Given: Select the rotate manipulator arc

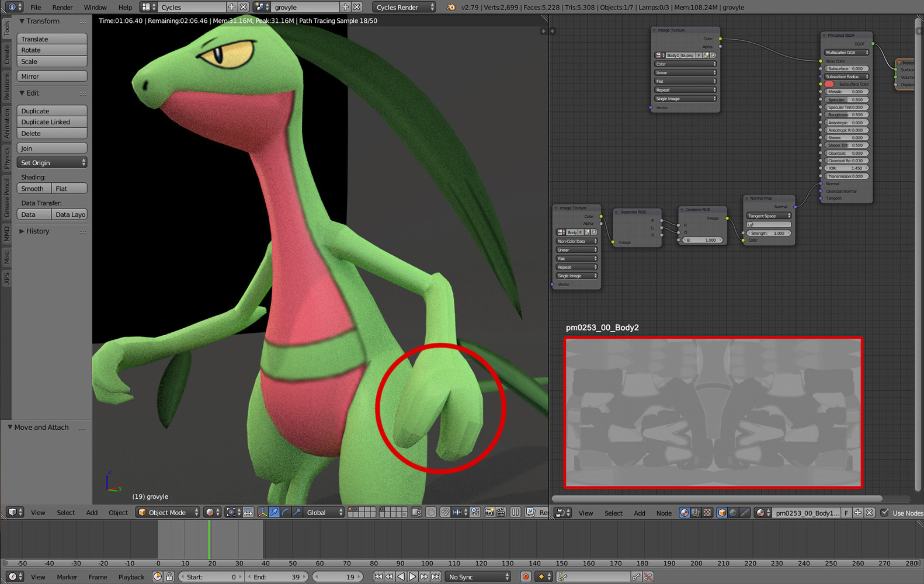Looking at the screenshot, I should coord(286,512).
